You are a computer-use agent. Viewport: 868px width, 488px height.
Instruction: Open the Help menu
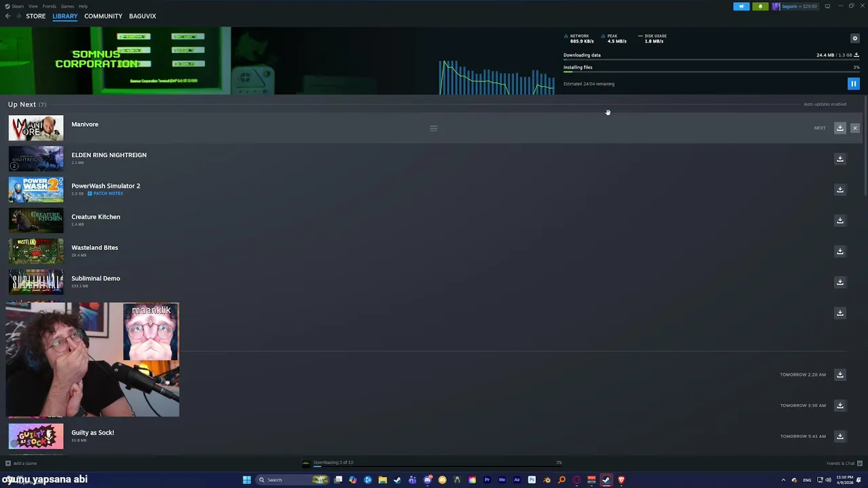[83, 6]
